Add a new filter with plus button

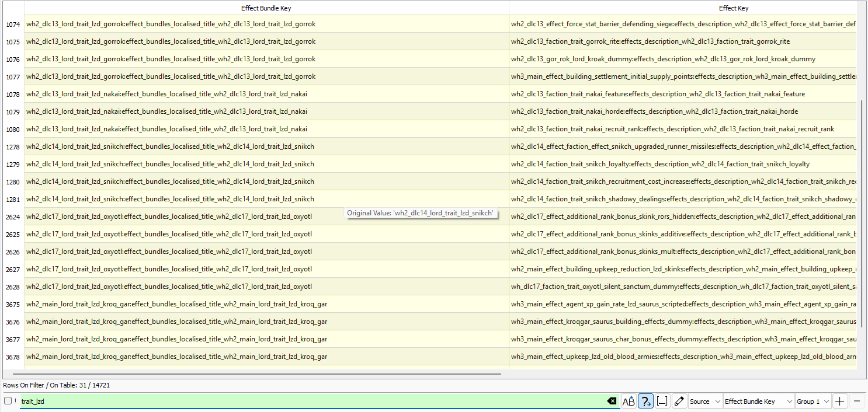point(840,401)
